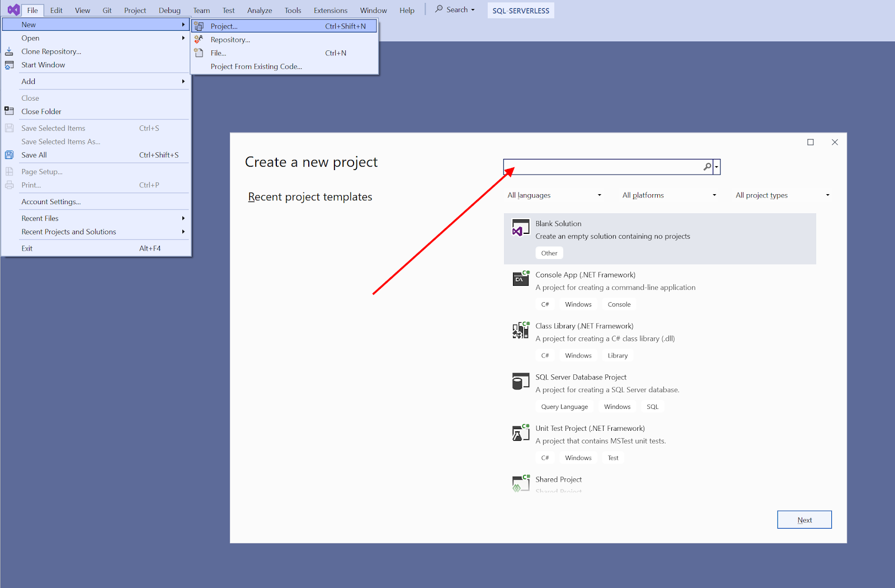This screenshot has height=588, width=895.
Task: Open the Debug menu
Action: 169,10
